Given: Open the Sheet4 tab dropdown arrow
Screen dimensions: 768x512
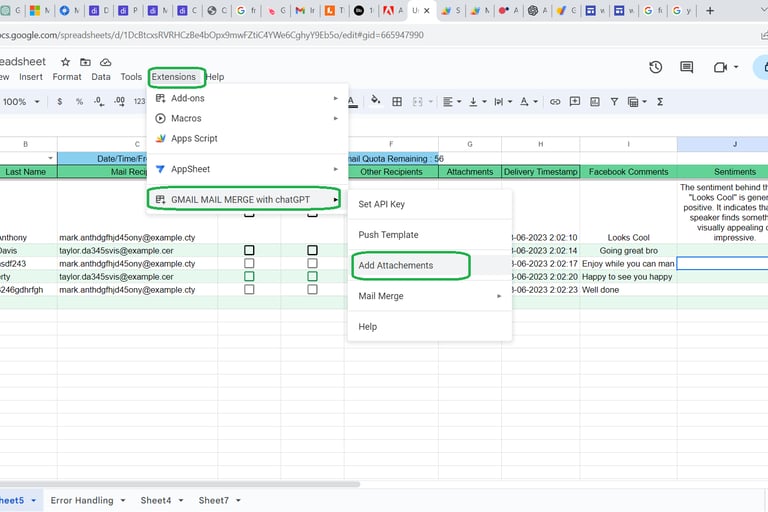Looking at the screenshot, I should [181, 501].
